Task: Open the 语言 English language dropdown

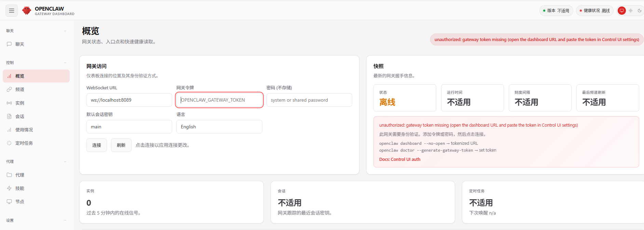Action: 219,127
